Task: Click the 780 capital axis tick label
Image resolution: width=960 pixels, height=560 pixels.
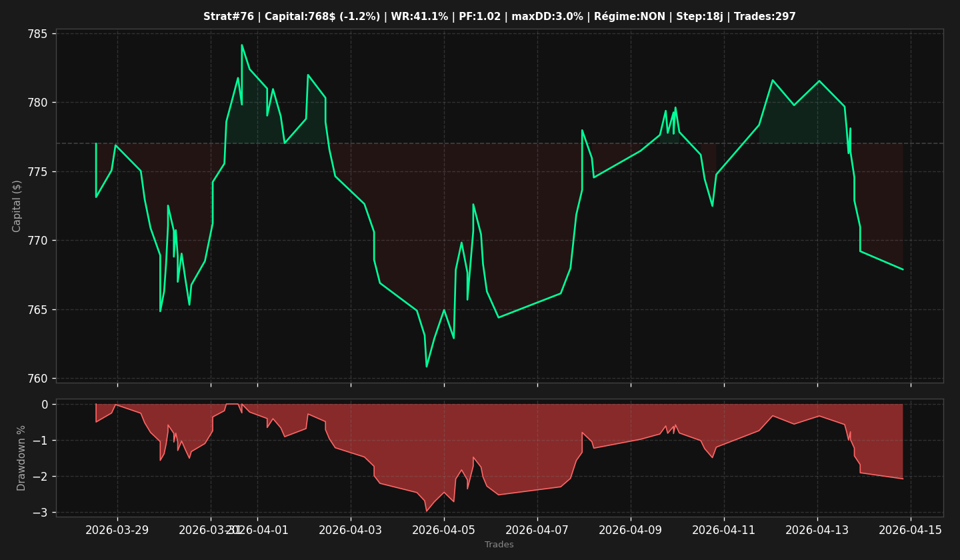Action: pos(37,103)
